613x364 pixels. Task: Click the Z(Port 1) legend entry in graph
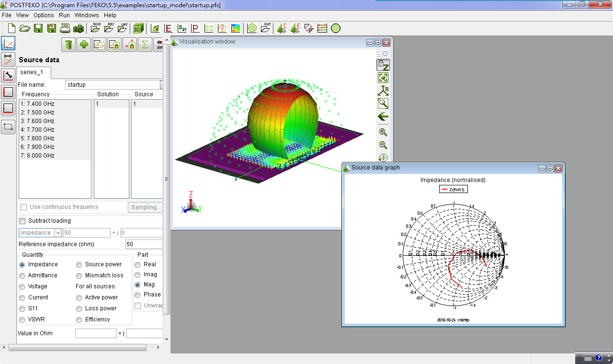pyautogui.click(x=454, y=189)
